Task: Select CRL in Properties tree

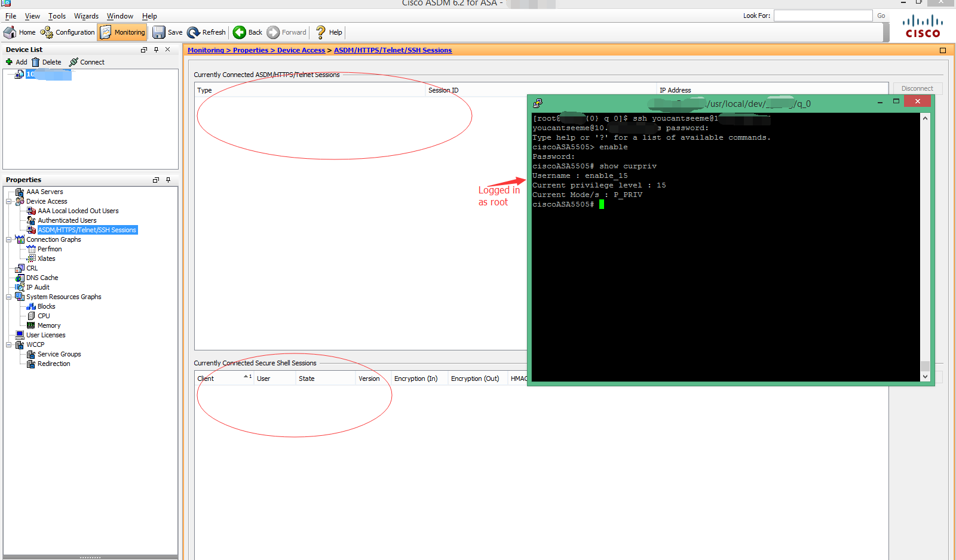Action: click(x=32, y=268)
